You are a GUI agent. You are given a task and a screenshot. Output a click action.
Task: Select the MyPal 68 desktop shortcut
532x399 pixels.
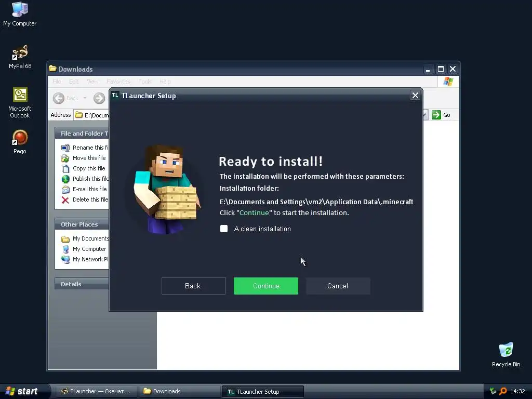[20, 57]
